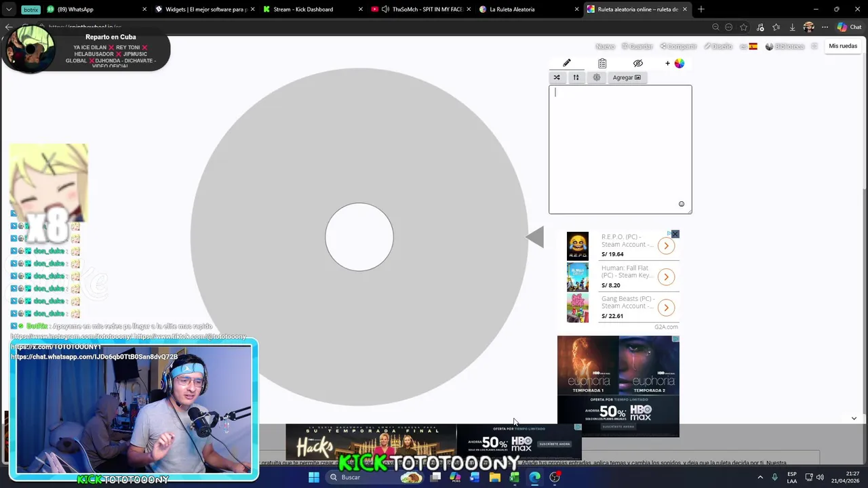Click the R.E.P.O. game thumbnail

pyautogui.click(x=578, y=245)
